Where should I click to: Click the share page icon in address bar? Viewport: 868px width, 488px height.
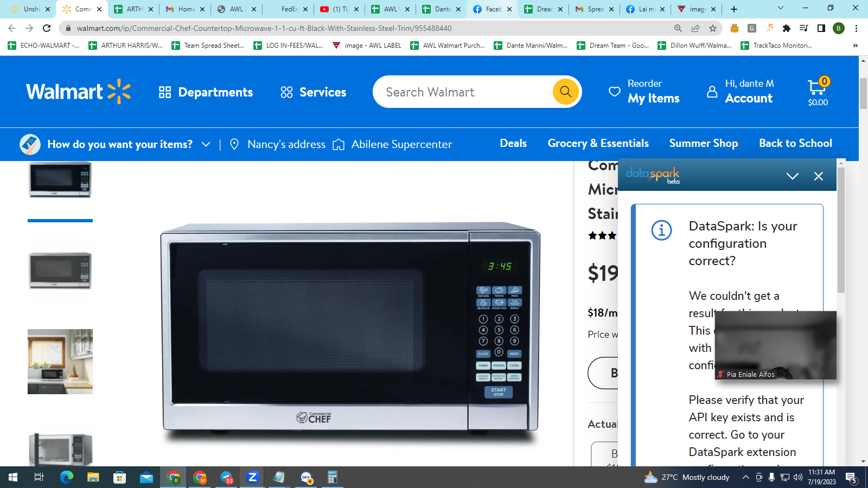click(695, 28)
